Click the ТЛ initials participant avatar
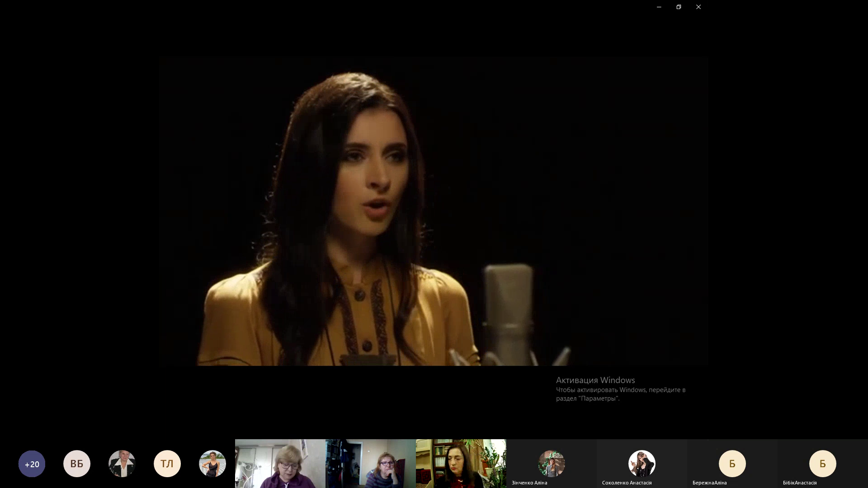The height and width of the screenshot is (488, 868). tap(167, 464)
